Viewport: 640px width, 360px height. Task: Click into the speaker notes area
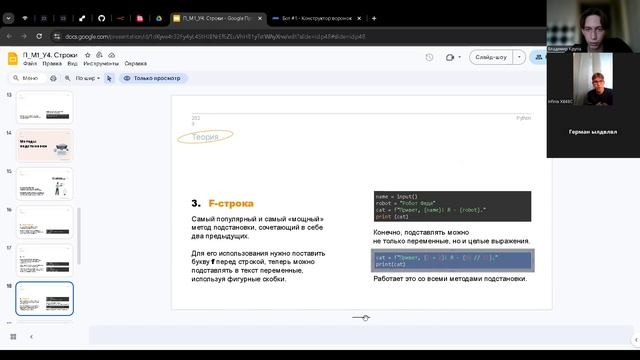coord(361,335)
